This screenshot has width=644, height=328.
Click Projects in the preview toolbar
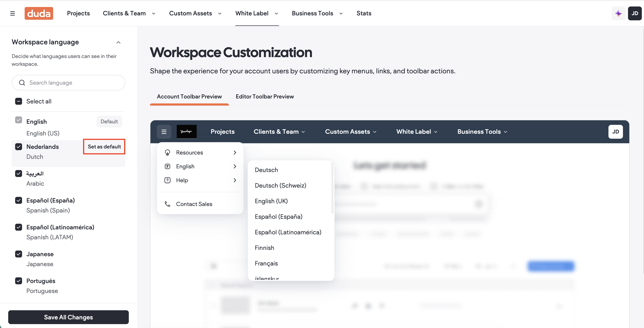[223, 132]
